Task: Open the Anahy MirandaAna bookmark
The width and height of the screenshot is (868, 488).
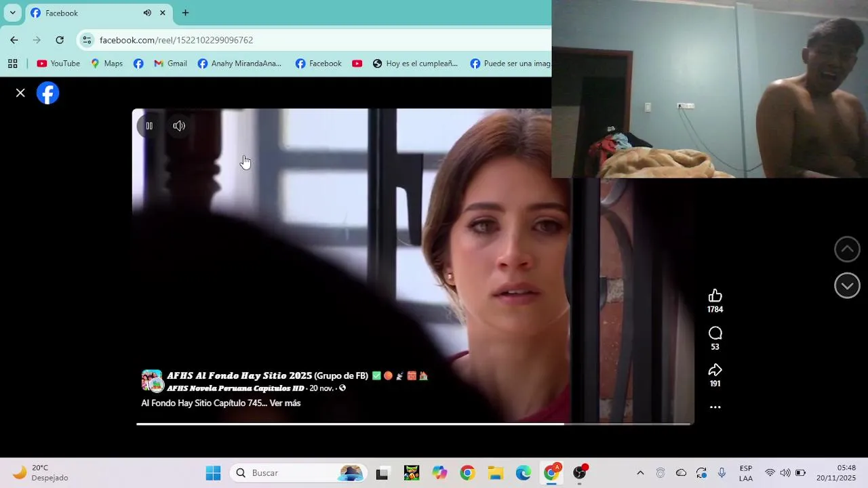Action: (239, 64)
